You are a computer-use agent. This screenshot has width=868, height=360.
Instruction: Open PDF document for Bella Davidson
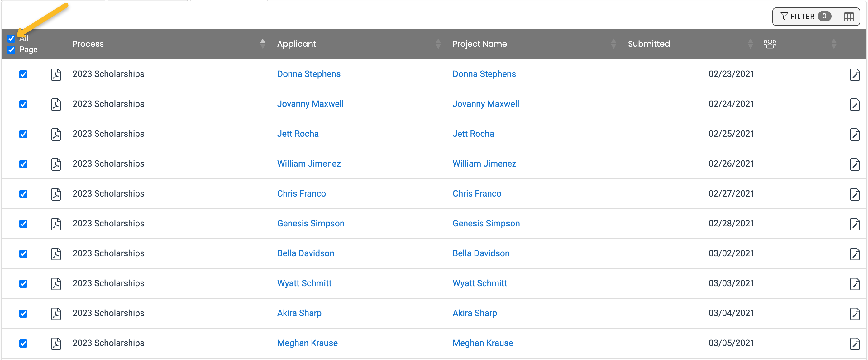click(x=56, y=254)
